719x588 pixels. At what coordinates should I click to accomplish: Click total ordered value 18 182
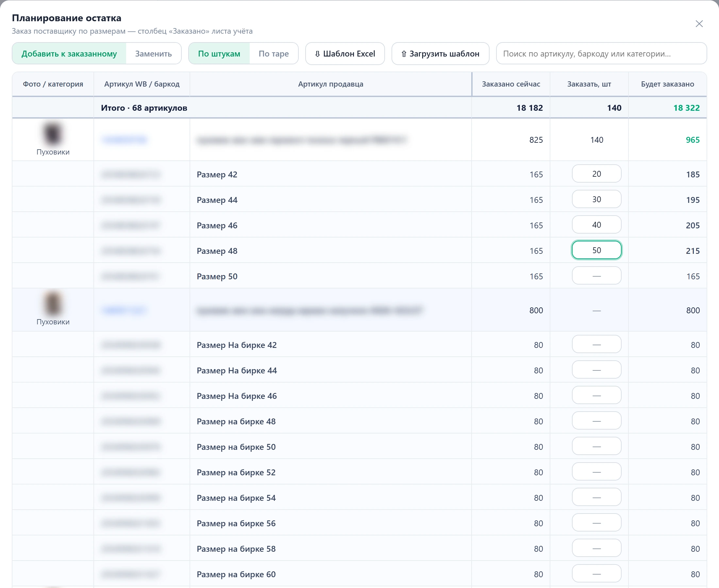tap(529, 108)
